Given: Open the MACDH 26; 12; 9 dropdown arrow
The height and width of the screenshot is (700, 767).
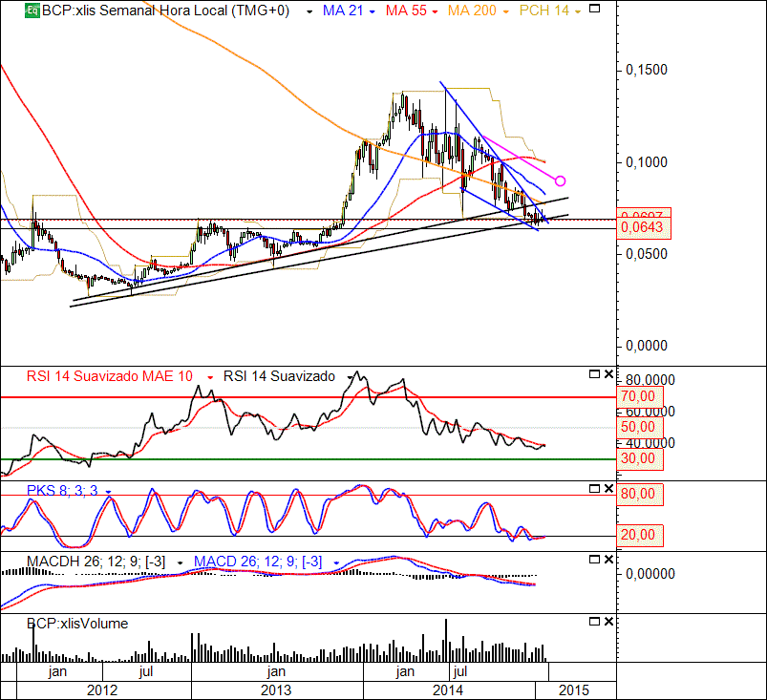Looking at the screenshot, I should (180, 563).
